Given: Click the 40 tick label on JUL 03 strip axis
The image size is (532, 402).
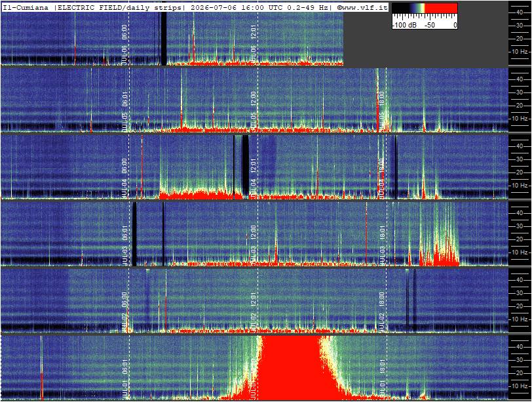Looking at the screenshot, I should [x=520, y=213].
